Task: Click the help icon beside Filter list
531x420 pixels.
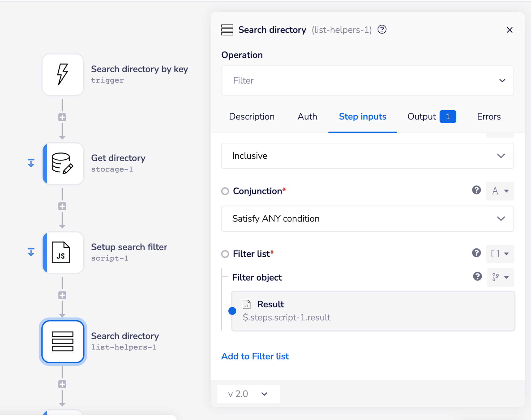Action: [x=476, y=253]
